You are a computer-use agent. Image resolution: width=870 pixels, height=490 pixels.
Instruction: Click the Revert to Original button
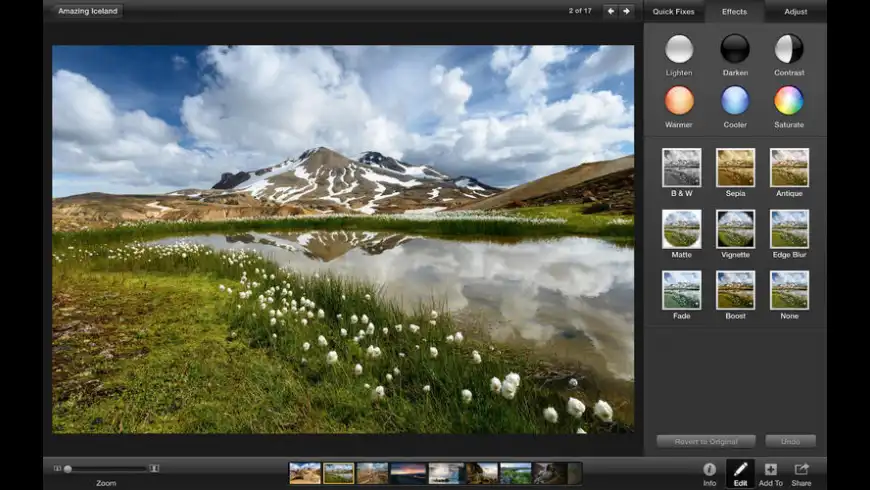[705, 441]
